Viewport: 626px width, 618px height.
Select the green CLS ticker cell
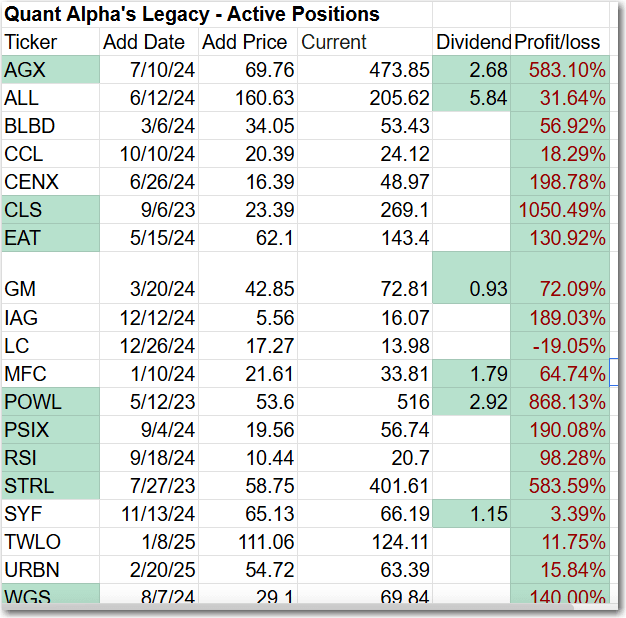[50, 210]
